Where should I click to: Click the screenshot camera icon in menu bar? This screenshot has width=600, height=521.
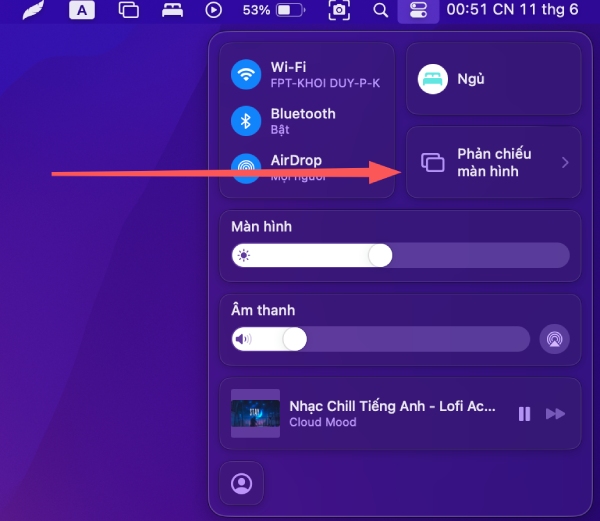[x=339, y=10]
